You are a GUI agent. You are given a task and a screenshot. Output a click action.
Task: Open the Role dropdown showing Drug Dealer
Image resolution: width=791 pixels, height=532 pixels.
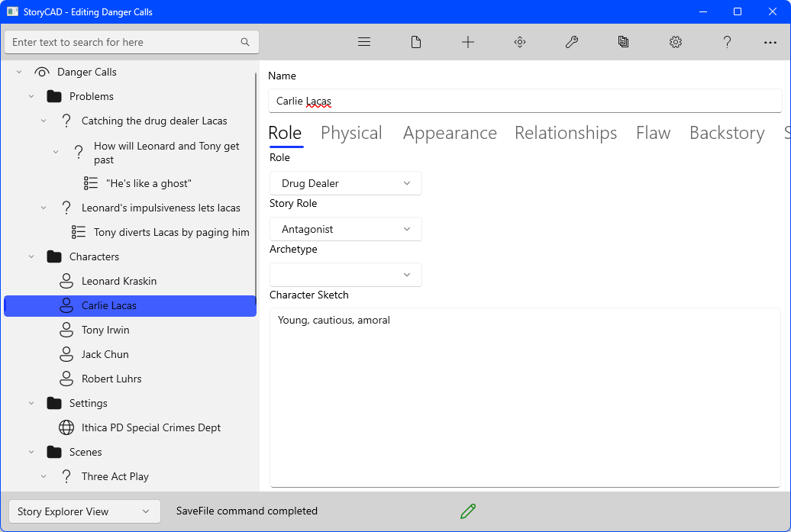[x=345, y=183]
